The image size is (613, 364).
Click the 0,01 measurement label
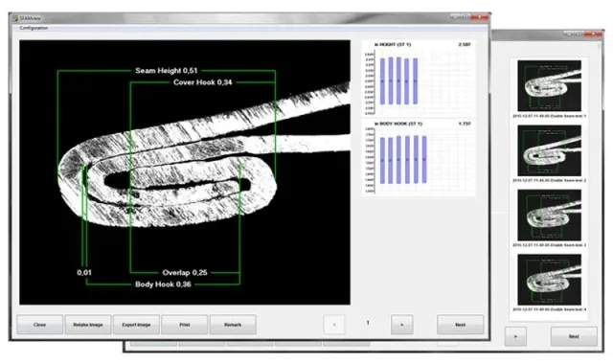coord(84,272)
